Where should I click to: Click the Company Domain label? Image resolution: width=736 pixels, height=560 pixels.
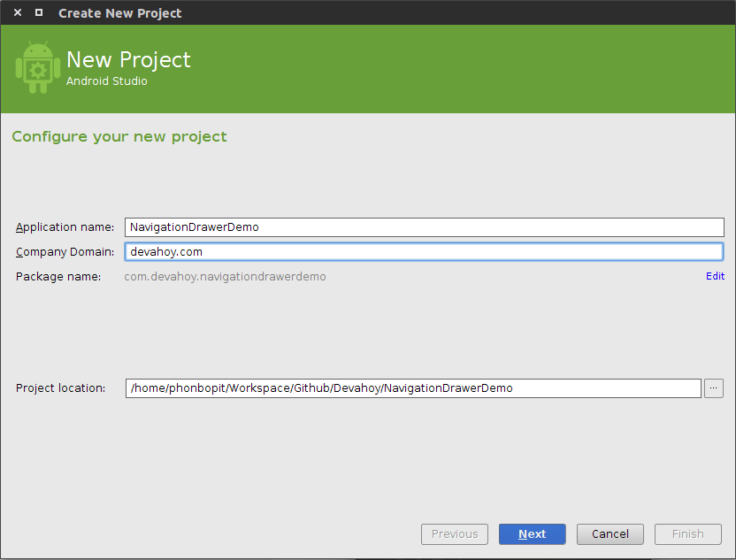click(65, 252)
